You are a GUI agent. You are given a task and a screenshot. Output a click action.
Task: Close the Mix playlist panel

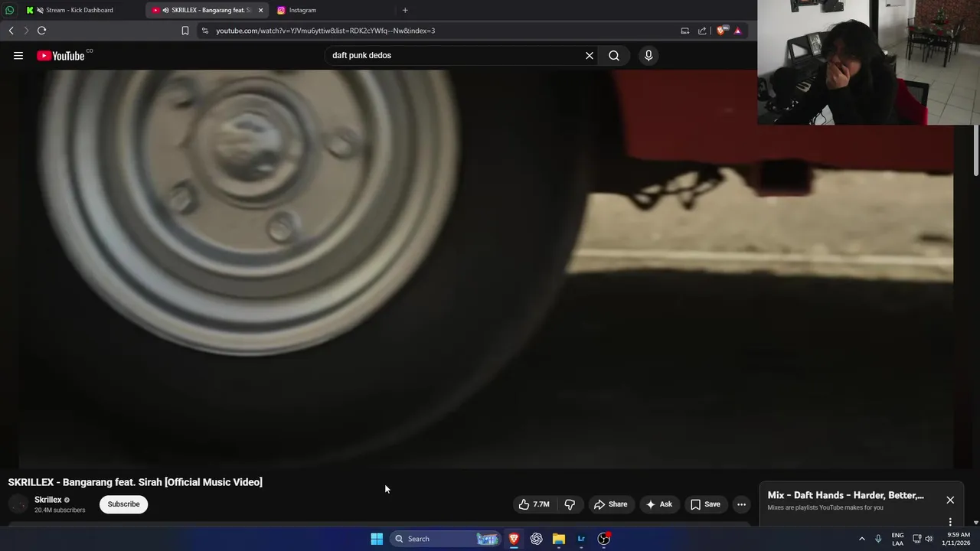[950, 500]
